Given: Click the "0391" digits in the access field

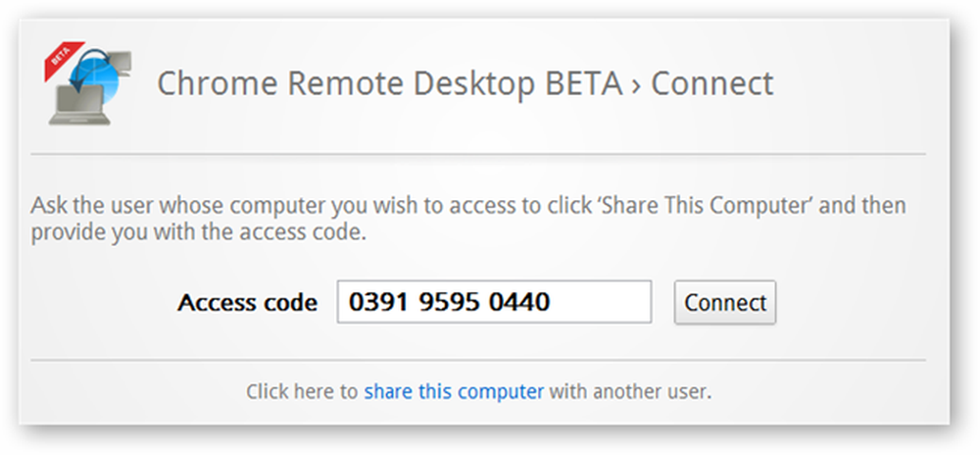Looking at the screenshot, I should (x=377, y=302).
